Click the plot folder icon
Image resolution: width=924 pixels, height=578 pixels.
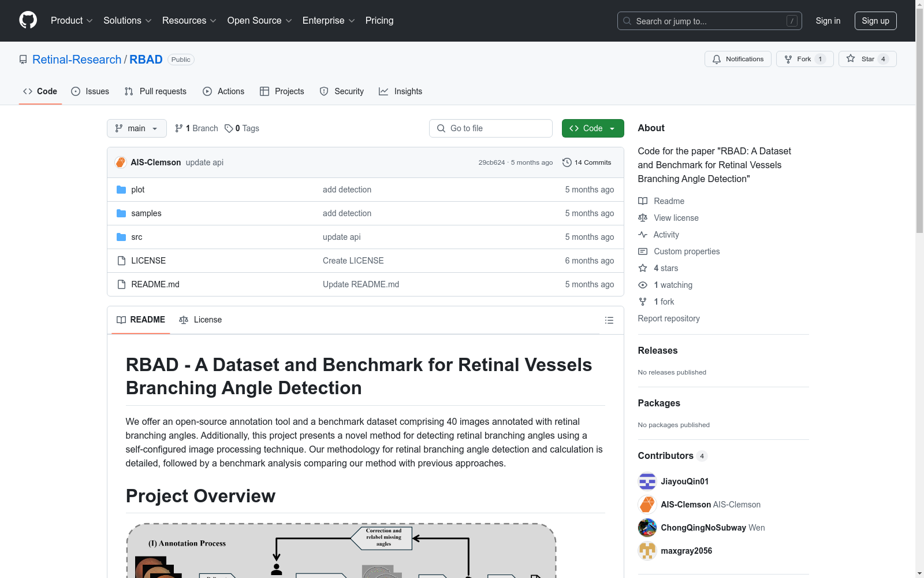121,190
